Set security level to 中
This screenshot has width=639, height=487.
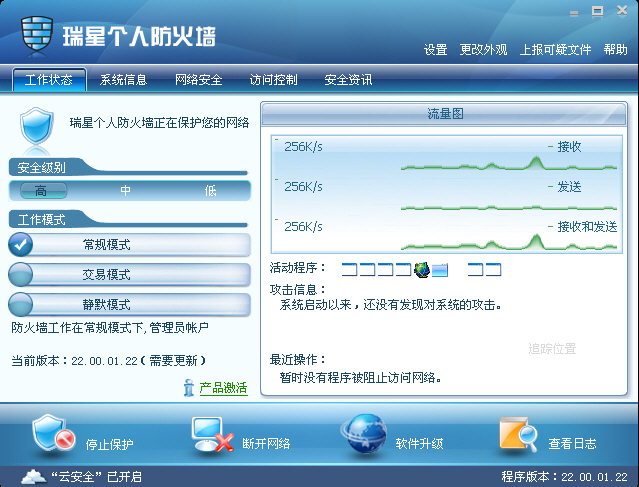125,190
